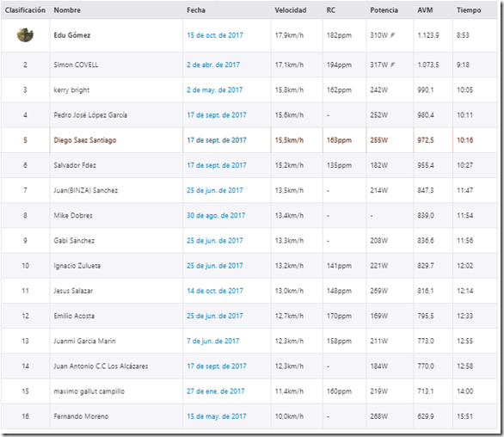Select the Diego Saez Santiago highlighted row name
The height and width of the screenshot is (437, 504).
tap(85, 140)
